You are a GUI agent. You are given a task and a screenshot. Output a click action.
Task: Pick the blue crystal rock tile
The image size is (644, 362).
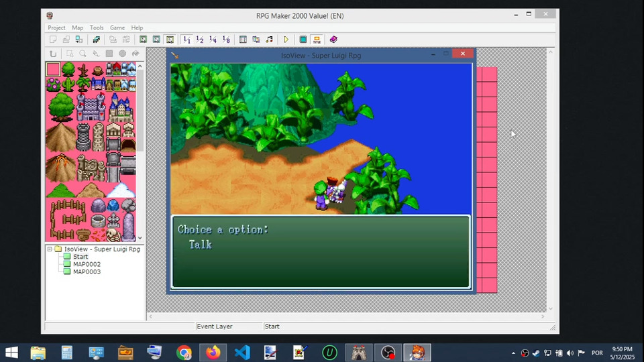pos(113,205)
